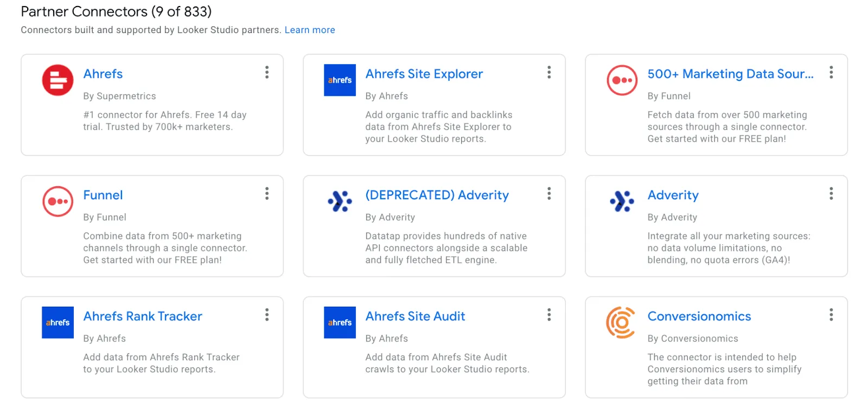Image resolution: width=868 pixels, height=413 pixels.
Task: Click the Ahrefs by Supermetrics logo icon
Action: tap(56, 80)
